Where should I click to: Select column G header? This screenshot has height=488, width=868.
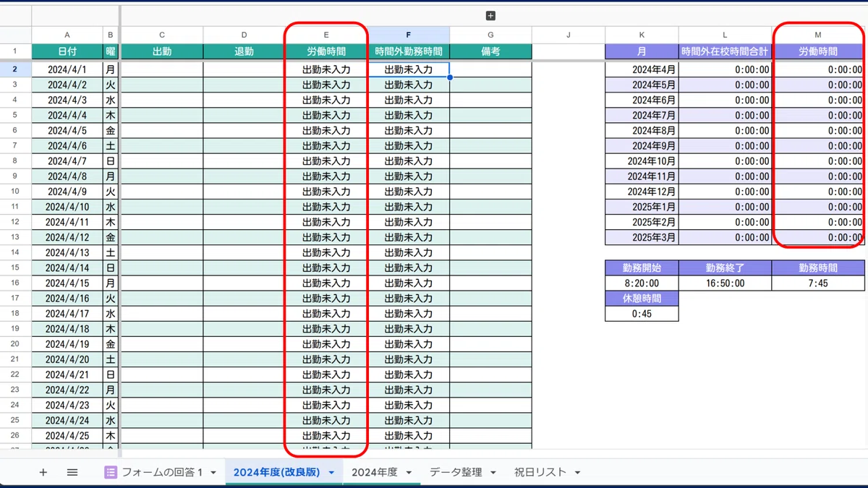coord(490,35)
